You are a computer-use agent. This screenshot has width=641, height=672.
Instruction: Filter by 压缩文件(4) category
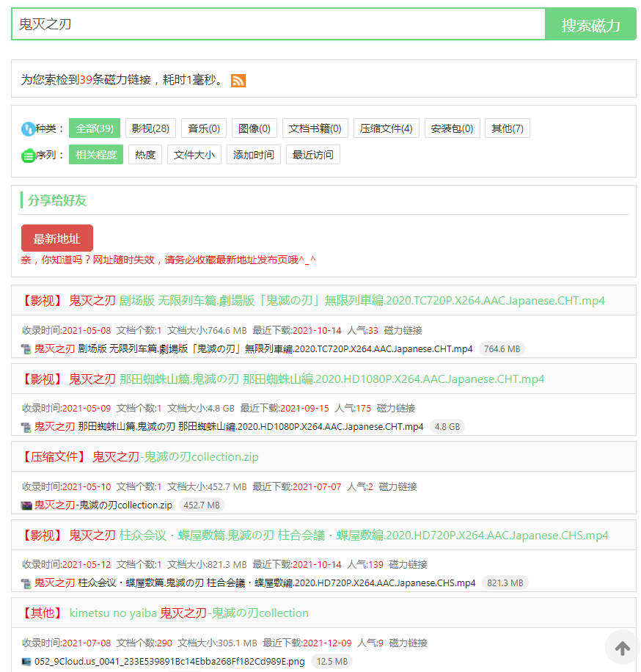click(386, 128)
